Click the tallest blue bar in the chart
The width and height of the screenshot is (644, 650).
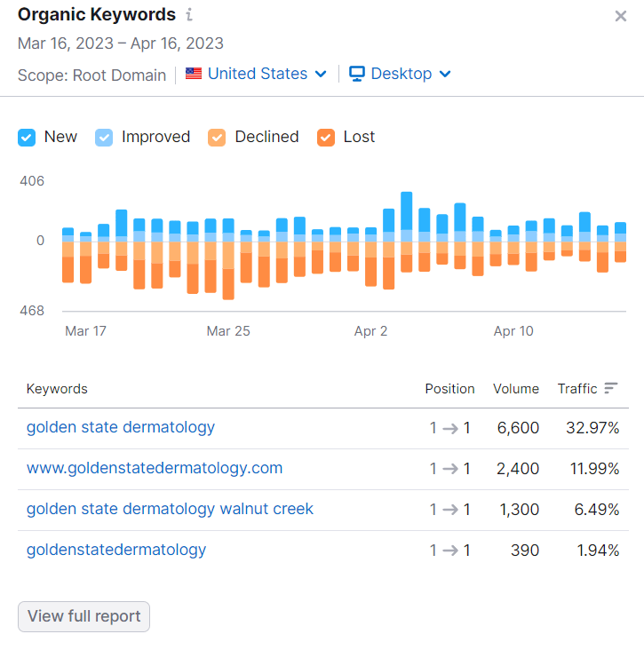[x=407, y=210]
